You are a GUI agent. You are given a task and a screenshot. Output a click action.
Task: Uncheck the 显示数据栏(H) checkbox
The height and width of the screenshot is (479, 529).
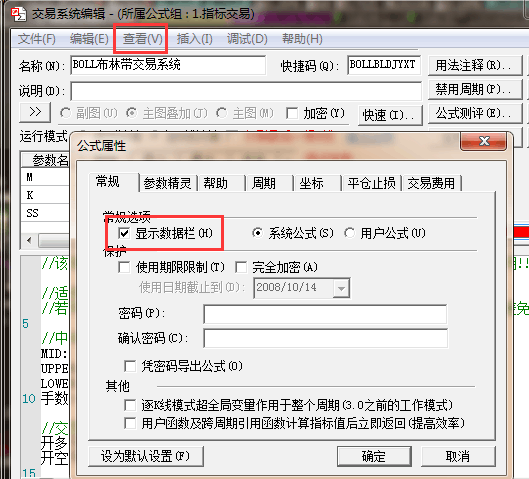pyautogui.click(x=124, y=233)
